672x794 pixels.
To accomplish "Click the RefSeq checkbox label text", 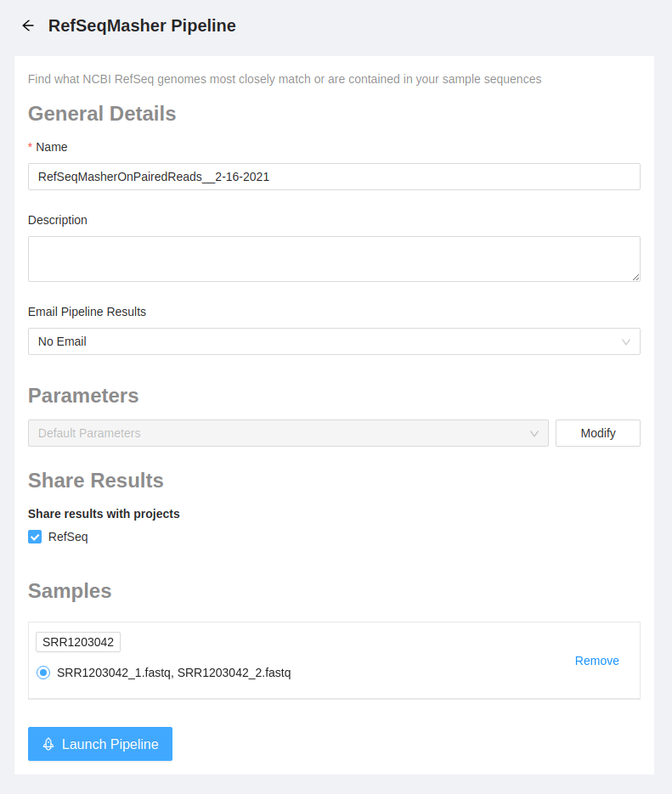I will click(68, 537).
